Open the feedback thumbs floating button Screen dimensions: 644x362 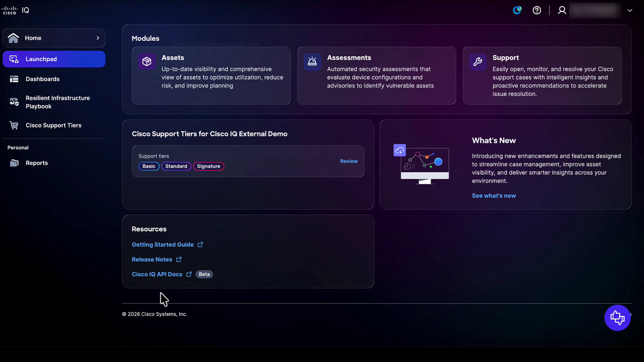click(618, 318)
